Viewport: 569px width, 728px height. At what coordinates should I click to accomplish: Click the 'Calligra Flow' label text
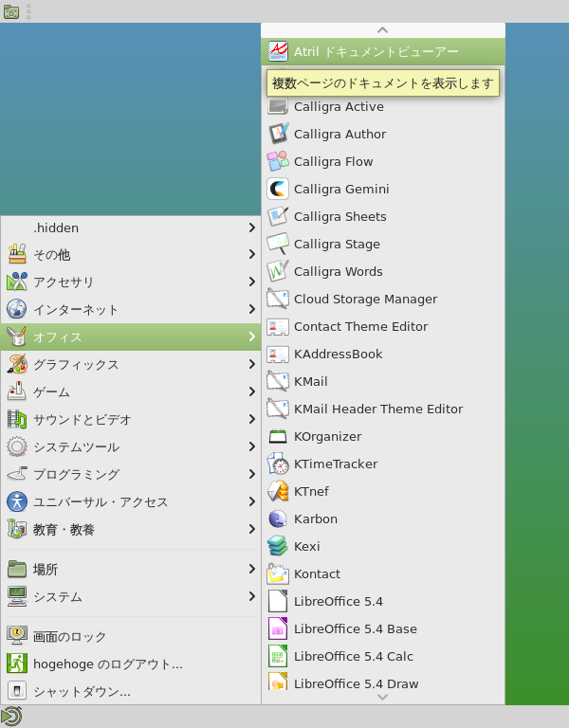coord(334,161)
